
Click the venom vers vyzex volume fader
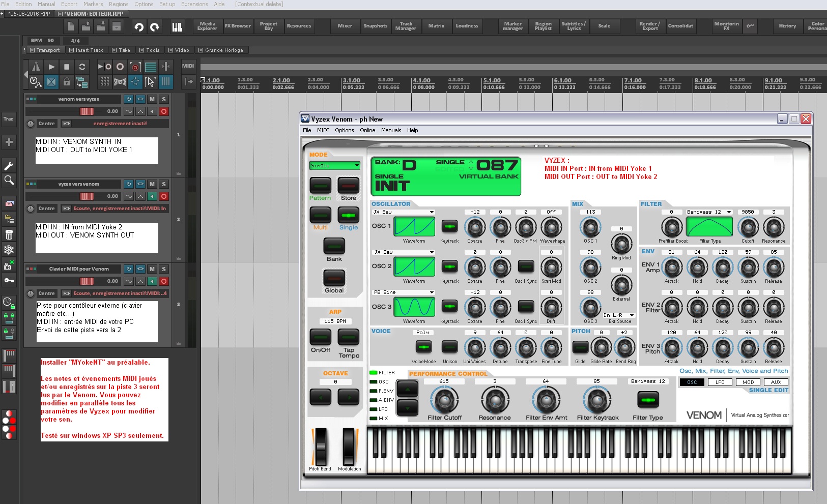[x=87, y=111]
